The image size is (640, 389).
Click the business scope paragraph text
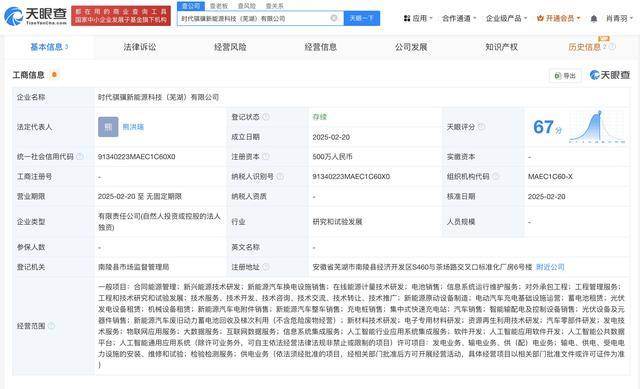point(361,326)
